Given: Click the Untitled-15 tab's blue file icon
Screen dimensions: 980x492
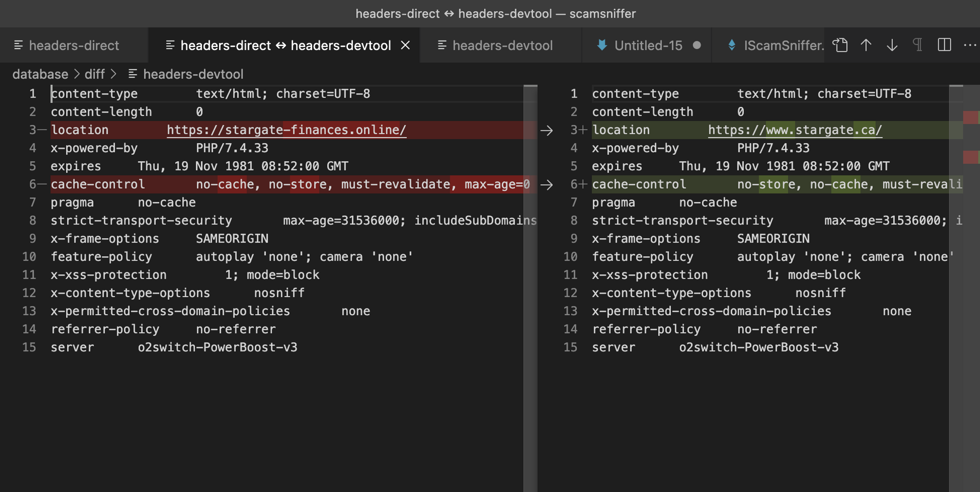Looking at the screenshot, I should click(x=602, y=45).
